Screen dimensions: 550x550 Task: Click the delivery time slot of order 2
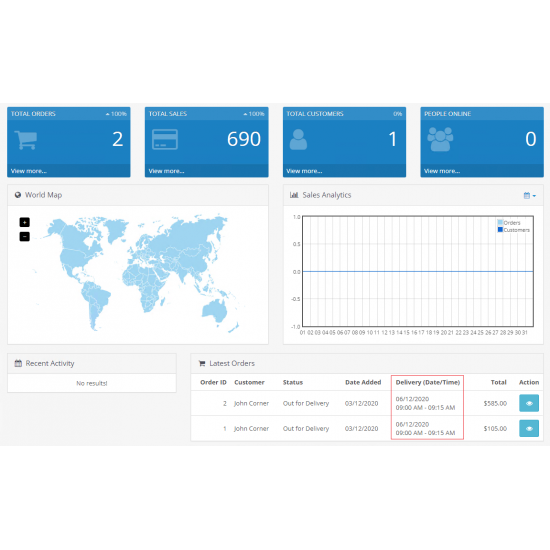425,408
